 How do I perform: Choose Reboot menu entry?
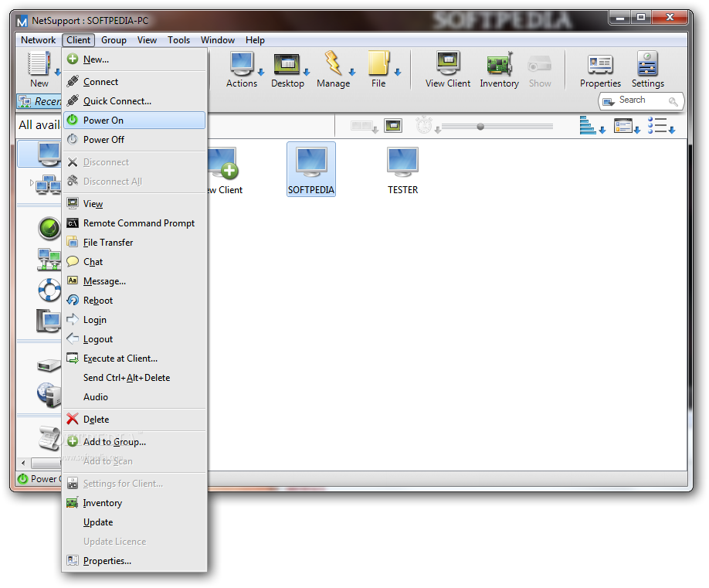point(134,301)
